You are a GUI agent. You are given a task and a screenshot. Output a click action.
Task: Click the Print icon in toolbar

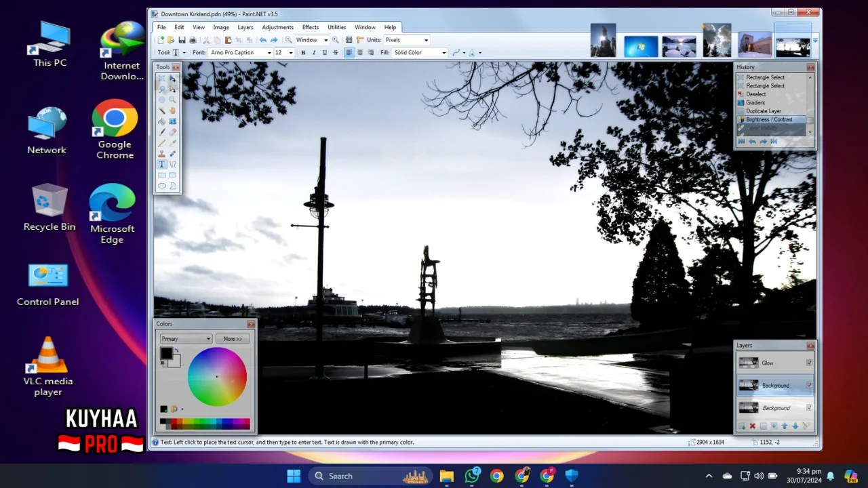[x=193, y=40]
